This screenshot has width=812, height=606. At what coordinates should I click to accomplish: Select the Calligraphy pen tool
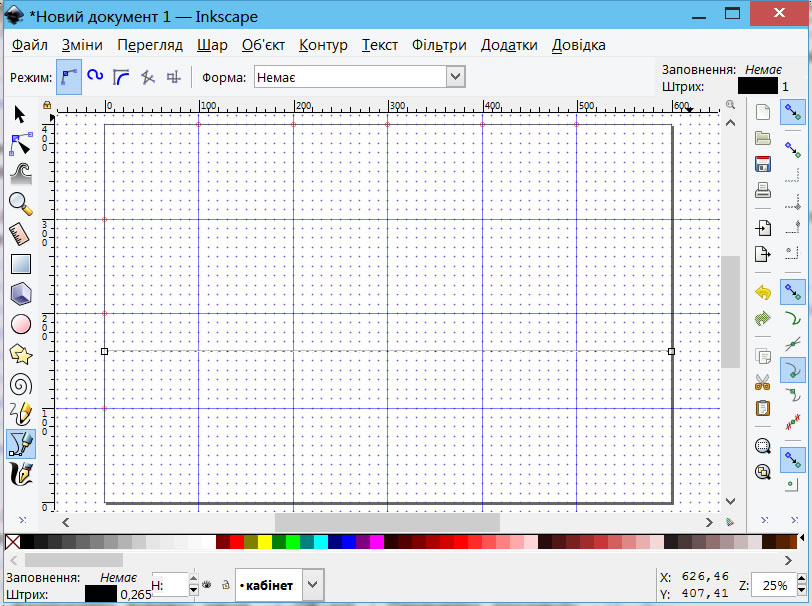pos(20,472)
